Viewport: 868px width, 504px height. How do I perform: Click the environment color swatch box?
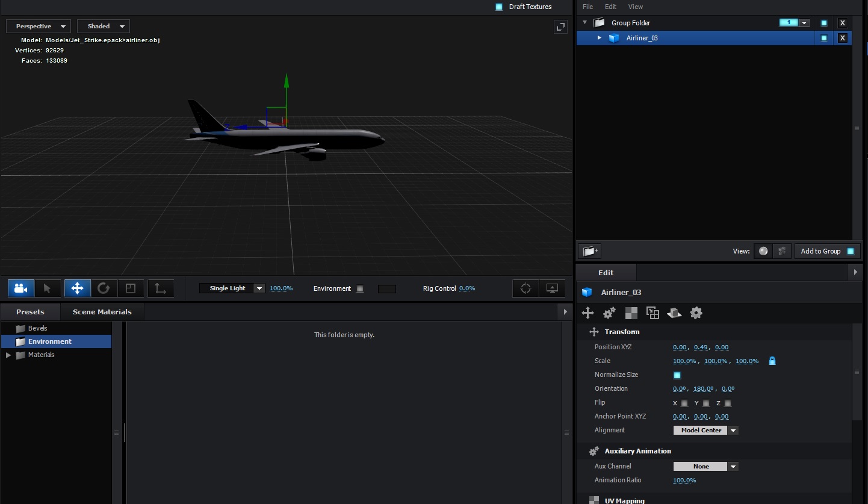pyautogui.click(x=386, y=289)
